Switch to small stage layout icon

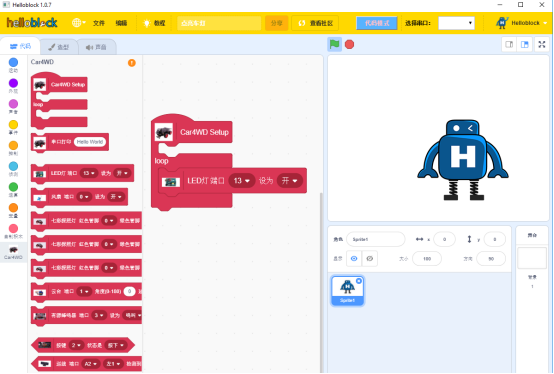pyautogui.click(x=509, y=44)
